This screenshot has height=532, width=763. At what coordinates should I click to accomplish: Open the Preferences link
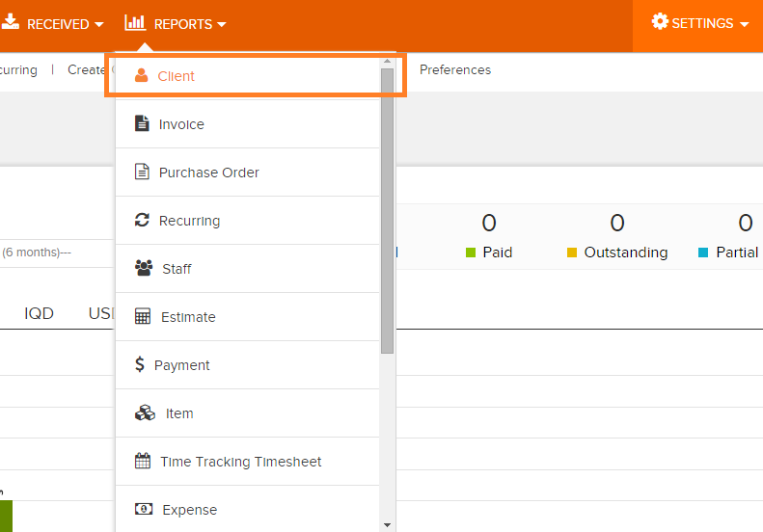tap(455, 69)
